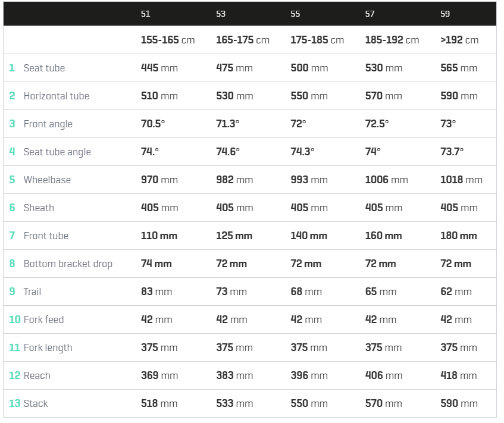The width and height of the screenshot is (504, 423).
Task: Select the Sheath row label
Action: [39, 208]
